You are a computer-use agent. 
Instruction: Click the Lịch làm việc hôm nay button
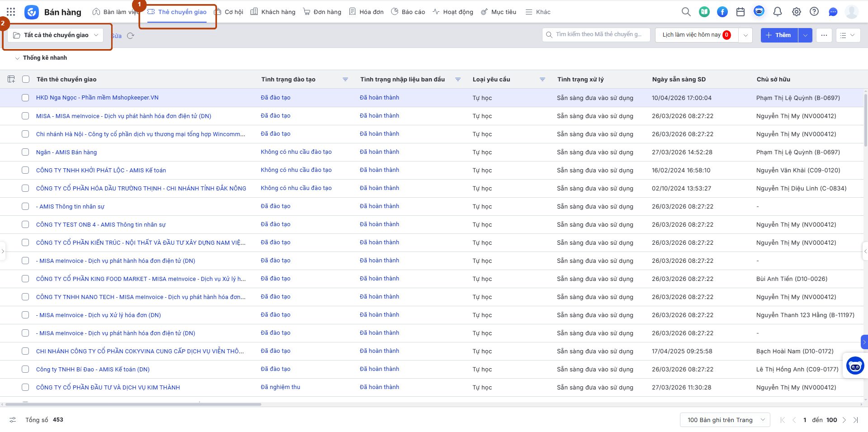pos(697,35)
